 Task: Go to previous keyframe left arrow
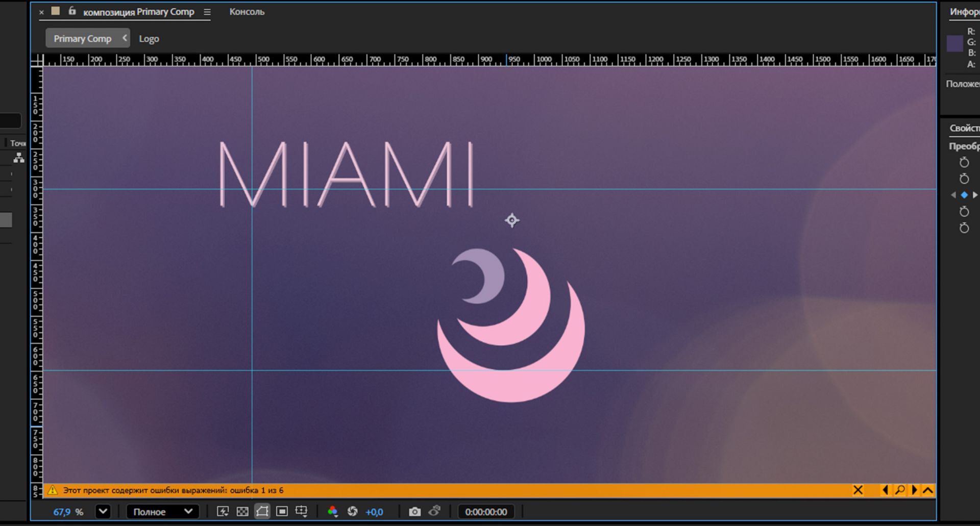click(x=953, y=195)
